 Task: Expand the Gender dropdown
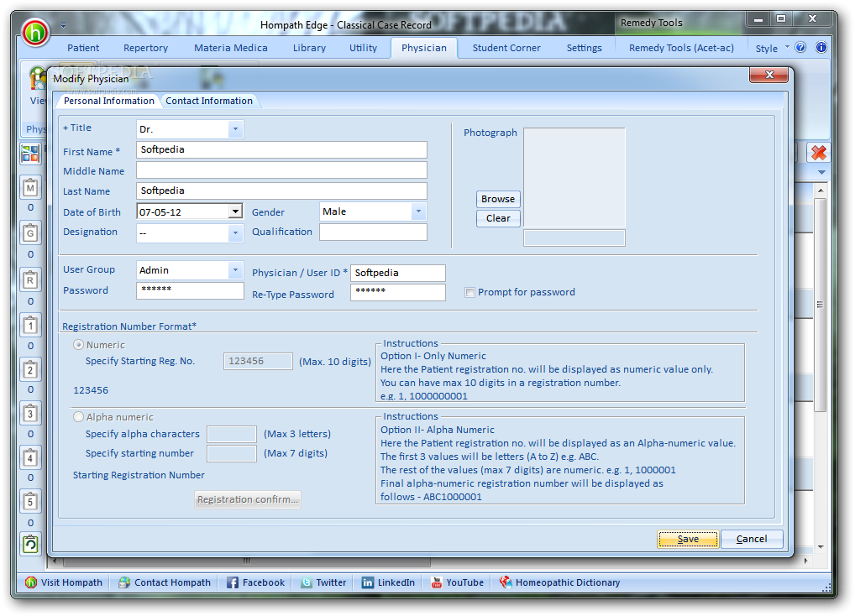pyautogui.click(x=418, y=211)
